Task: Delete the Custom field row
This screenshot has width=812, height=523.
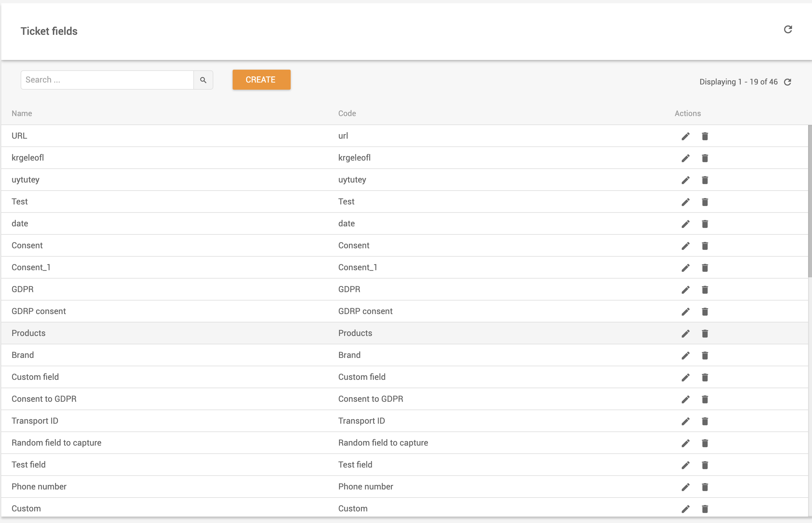Action: point(705,377)
